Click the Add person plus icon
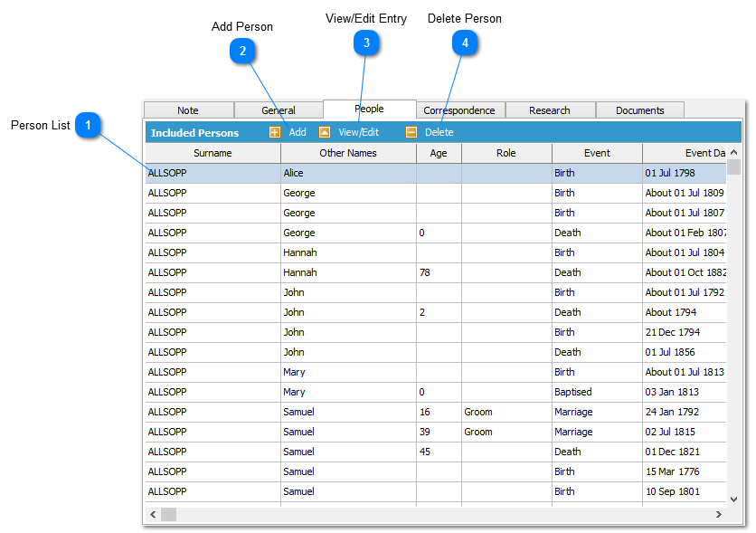This screenshot has width=756, height=533. click(x=275, y=132)
